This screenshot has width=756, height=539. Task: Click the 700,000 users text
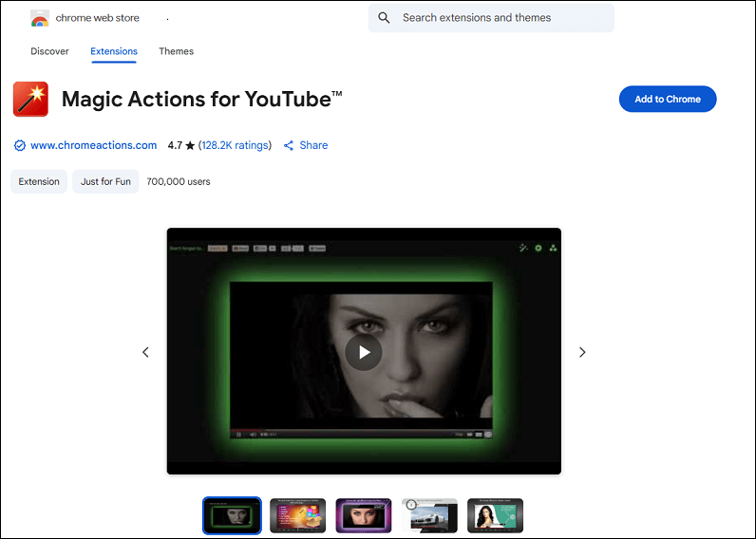tap(179, 181)
